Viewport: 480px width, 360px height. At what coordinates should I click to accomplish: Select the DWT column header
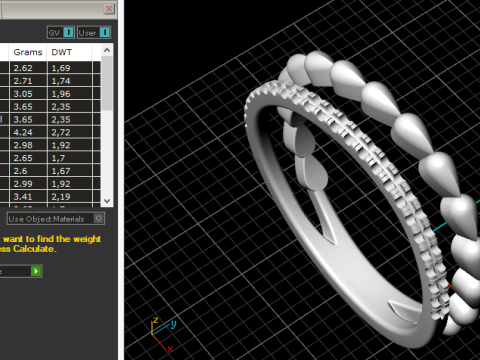coord(69,52)
